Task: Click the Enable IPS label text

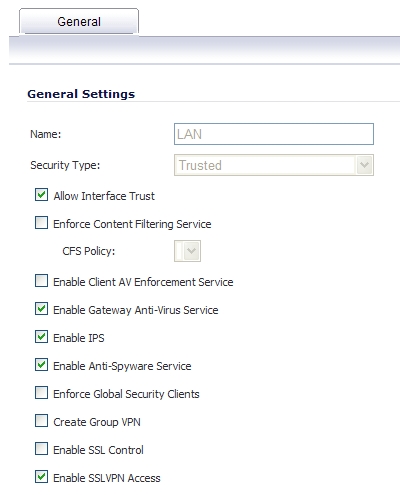Action: point(79,338)
